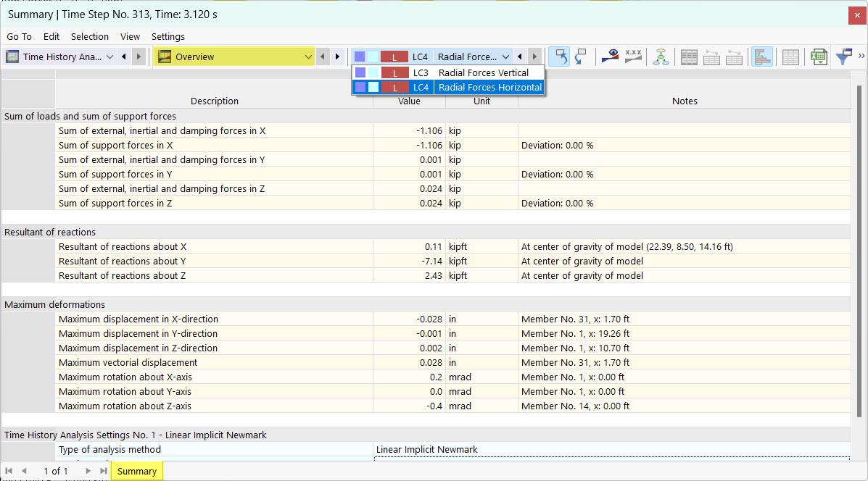Show result values with the eye icon
The image size is (868, 481).
tap(610, 56)
